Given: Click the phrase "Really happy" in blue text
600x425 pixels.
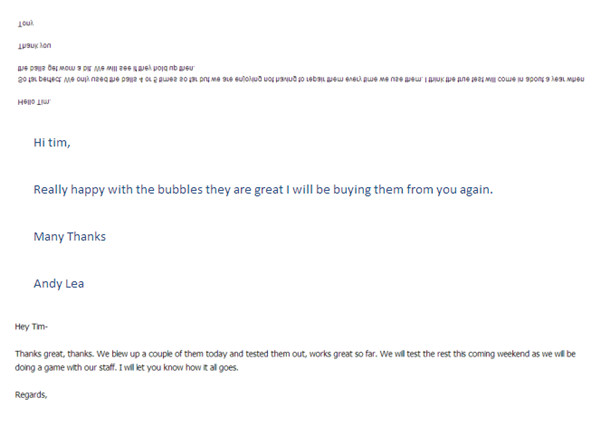Looking at the screenshot, I should [73, 190].
